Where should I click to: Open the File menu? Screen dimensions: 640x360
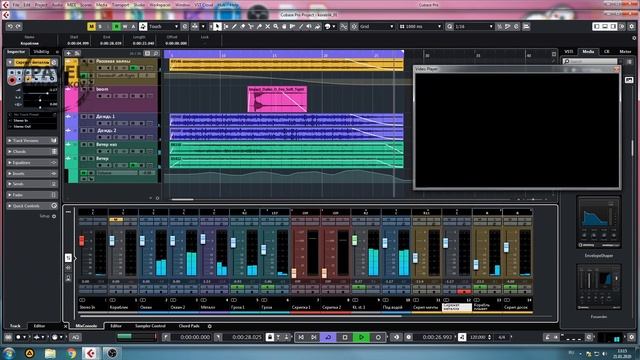[16, 5]
